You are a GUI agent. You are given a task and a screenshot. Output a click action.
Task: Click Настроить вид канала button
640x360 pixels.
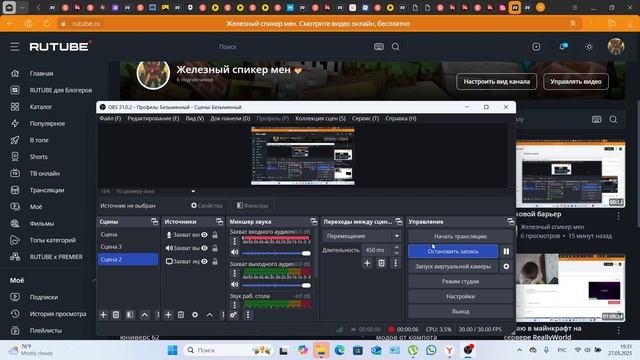(497, 82)
